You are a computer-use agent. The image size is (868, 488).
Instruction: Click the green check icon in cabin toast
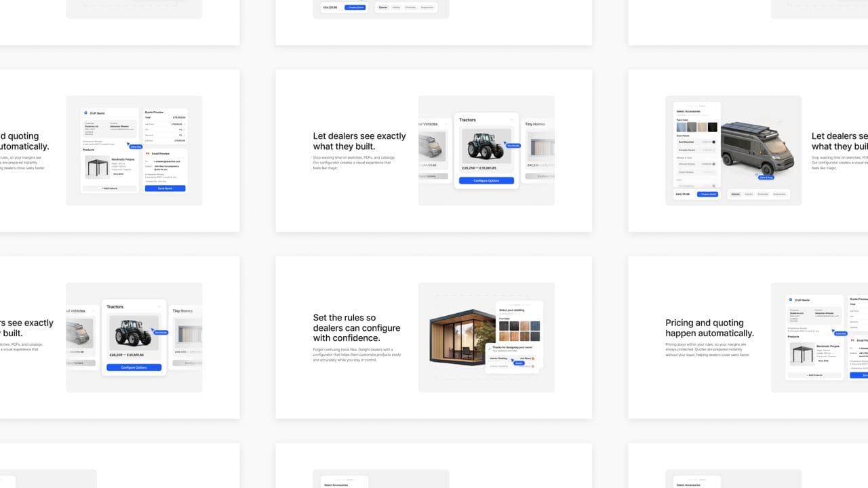(x=488, y=348)
